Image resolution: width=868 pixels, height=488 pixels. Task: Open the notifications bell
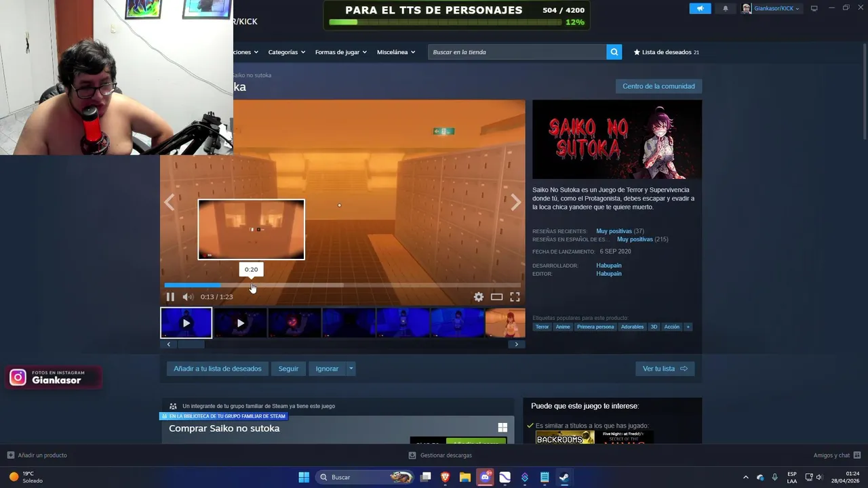coord(726,8)
